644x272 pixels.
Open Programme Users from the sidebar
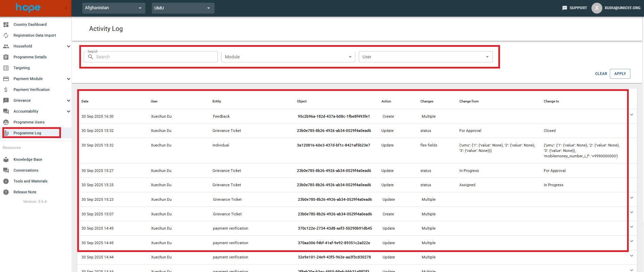[x=29, y=122]
